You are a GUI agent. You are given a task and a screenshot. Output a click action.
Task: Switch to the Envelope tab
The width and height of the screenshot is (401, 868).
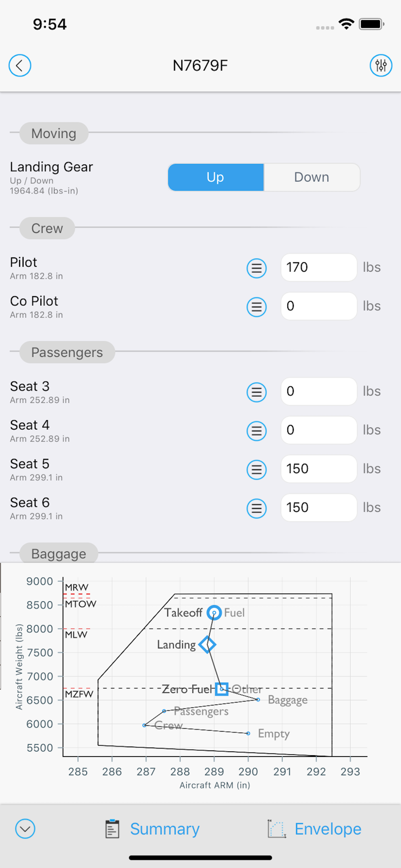pyautogui.click(x=314, y=829)
